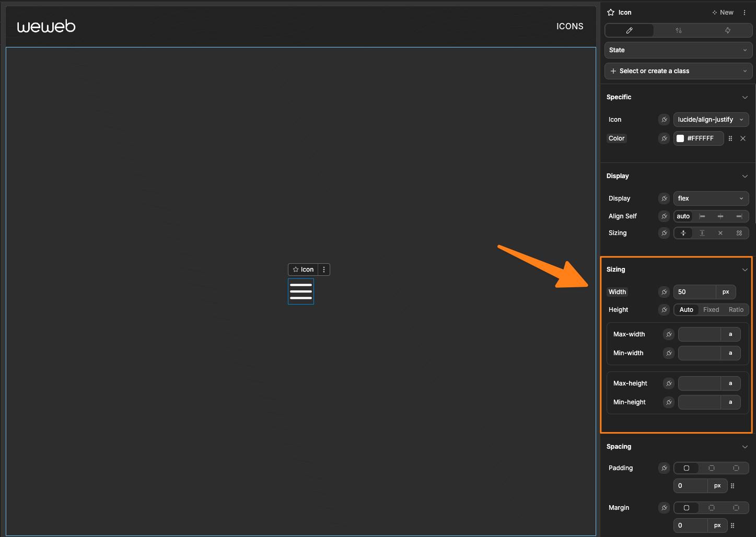The image size is (756, 537).
Task: Switch to the Interactions lightning icon tab
Action: 728,30
